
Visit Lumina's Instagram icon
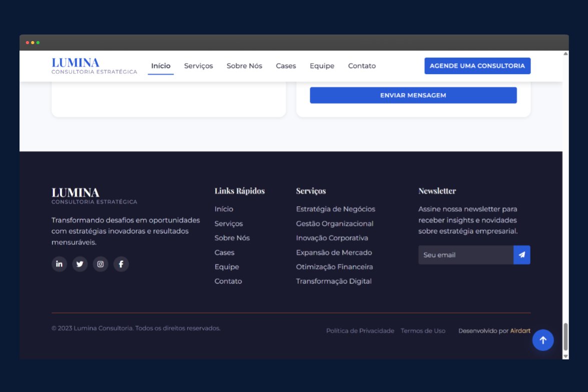tap(100, 264)
